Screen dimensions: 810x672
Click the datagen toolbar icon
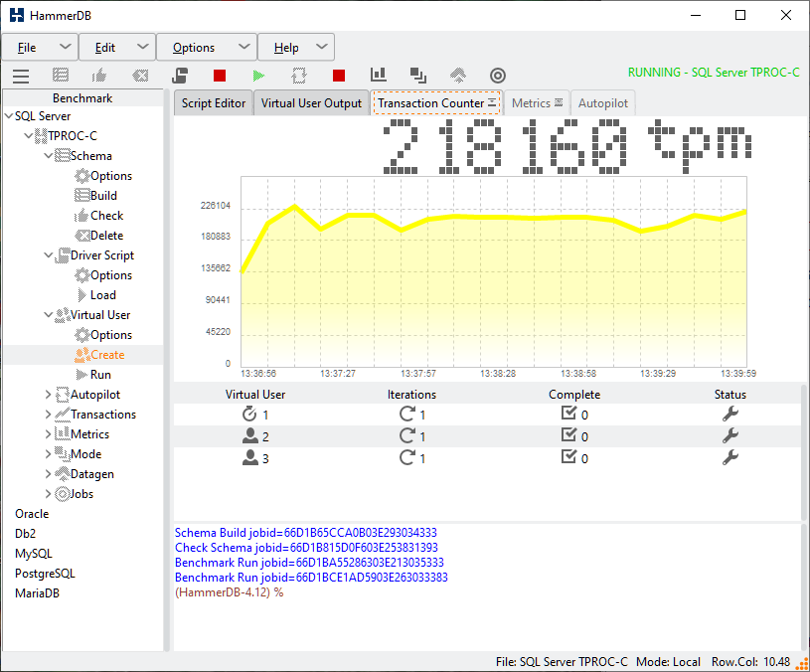pos(458,76)
